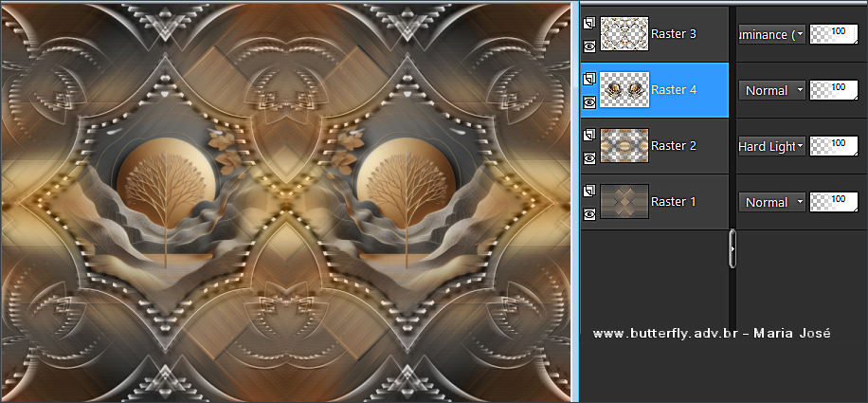Image resolution: width=868 pixels, height=403 pixels.
Task: Adjust Raster 3 opacity slider
Action: [x=834, y=34]
